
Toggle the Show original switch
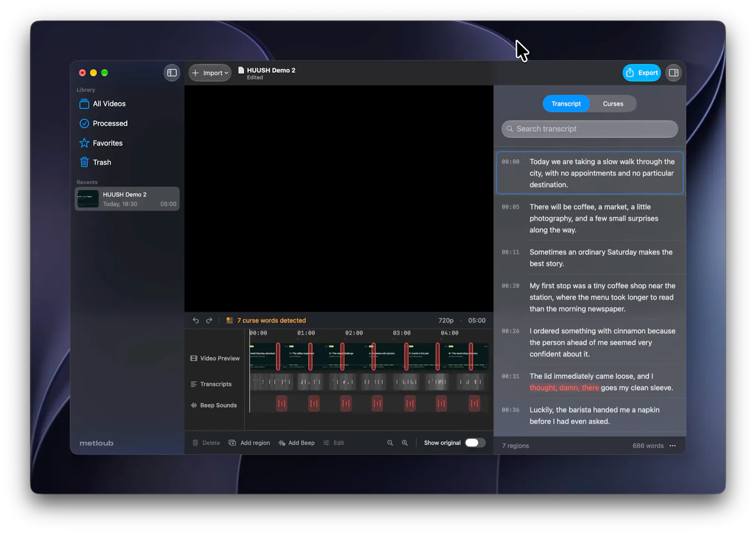tap(475, 443)
